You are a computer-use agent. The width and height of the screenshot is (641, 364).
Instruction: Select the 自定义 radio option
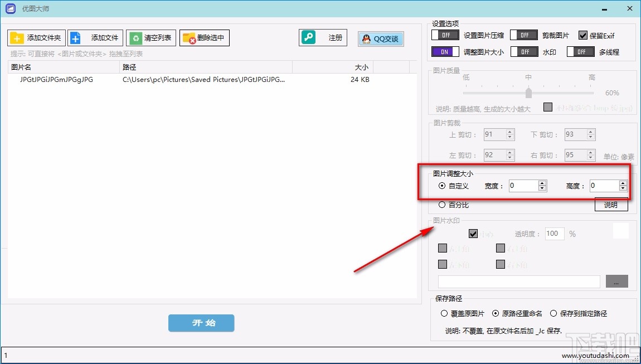442,186
